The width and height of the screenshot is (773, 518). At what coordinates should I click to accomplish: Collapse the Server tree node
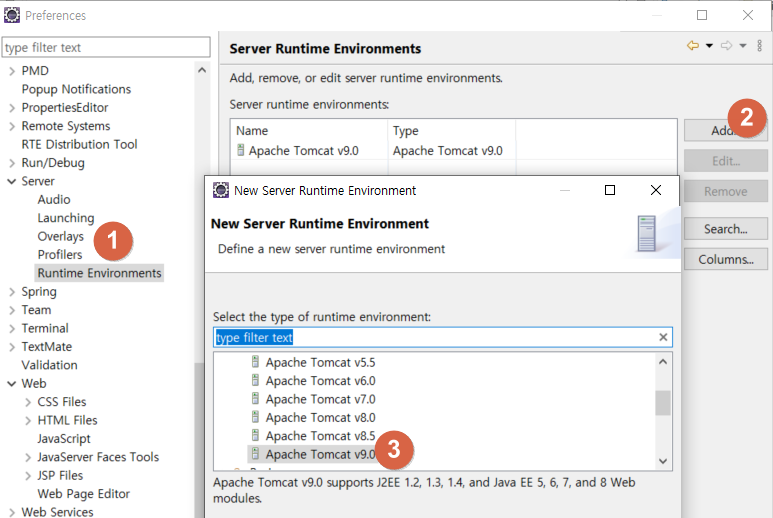pos(12,181)
